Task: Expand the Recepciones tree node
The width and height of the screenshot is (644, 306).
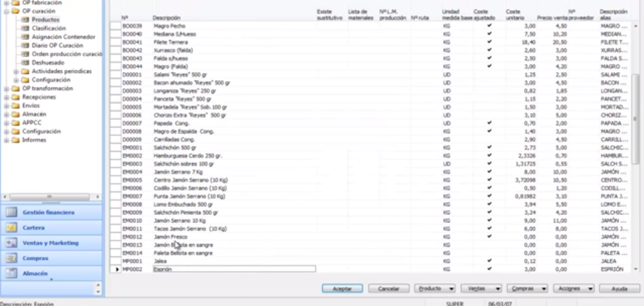Action: 7,97
